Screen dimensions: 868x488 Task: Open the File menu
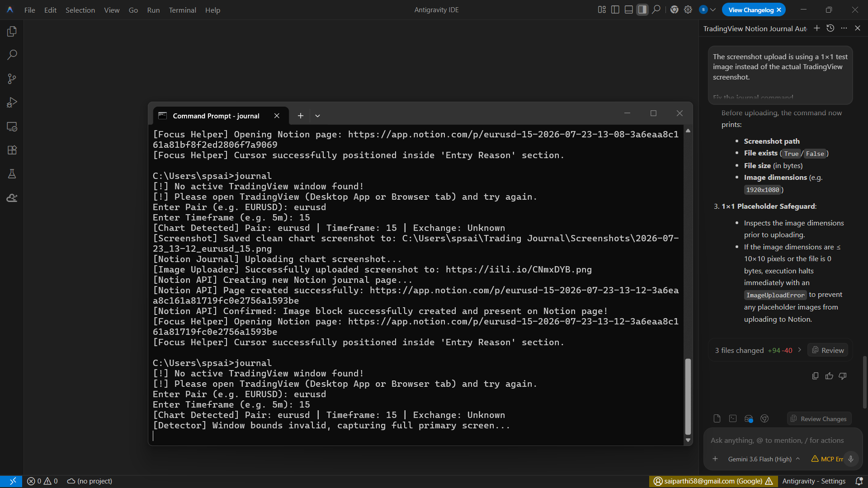tap(30, 10)
